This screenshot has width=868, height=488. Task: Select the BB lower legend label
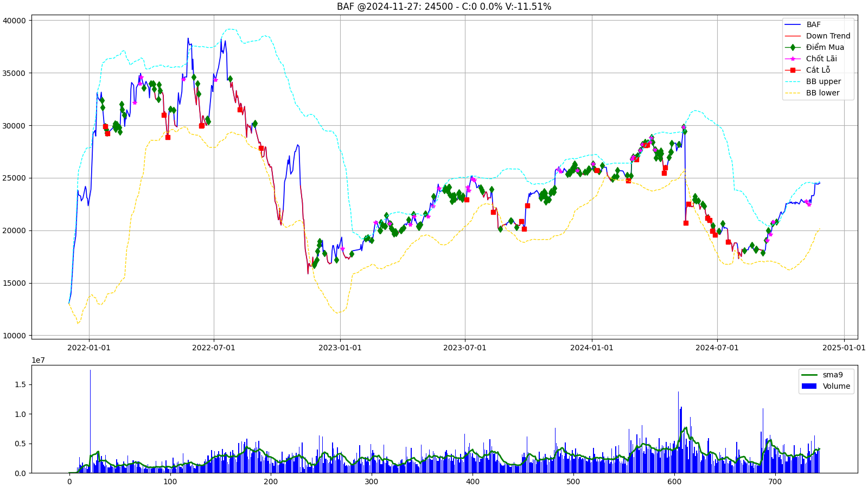click(822, 93)
